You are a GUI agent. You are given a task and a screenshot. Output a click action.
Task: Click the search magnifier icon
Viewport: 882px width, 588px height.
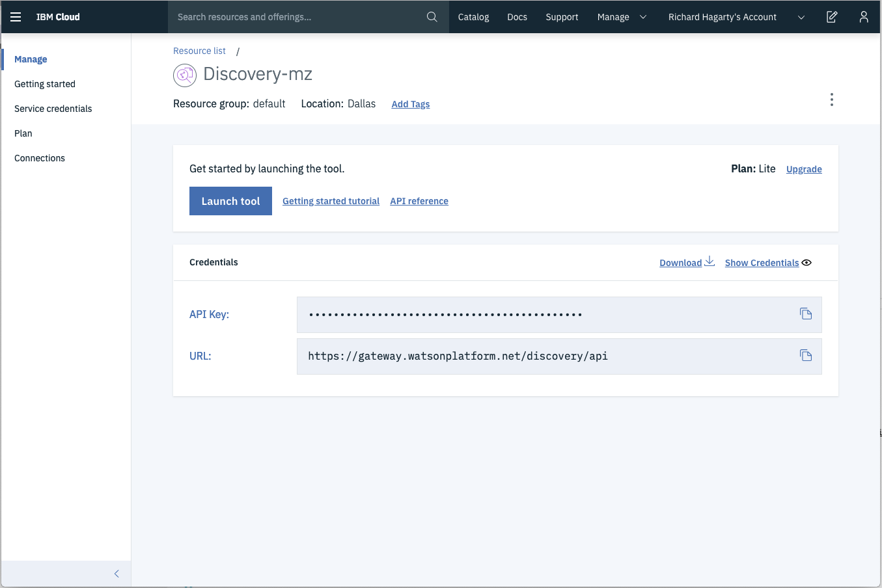tap(432, 17)
